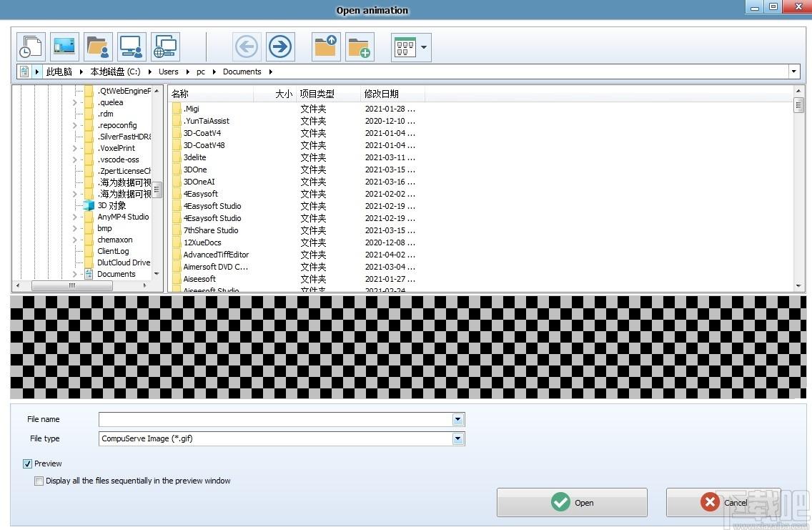Sort by 名称 column header
812x530 pixels.
[211, 94]
